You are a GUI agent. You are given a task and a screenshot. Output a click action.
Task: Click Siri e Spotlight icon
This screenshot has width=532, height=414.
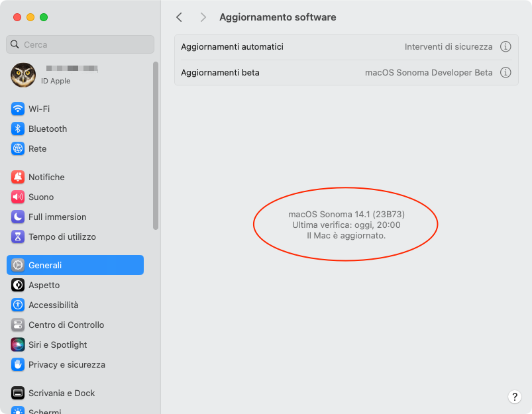click(18, 344)
